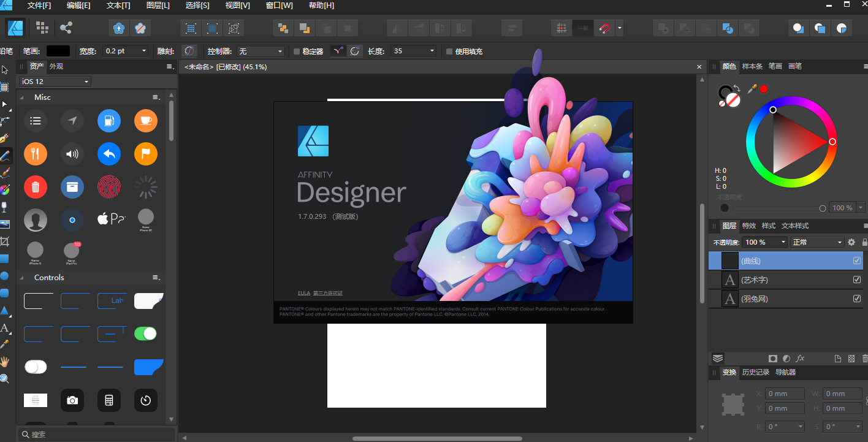Image resolution: width=868 pixels, height=442 pixels.
Task: Click the black 笔画 stroke color swatch
Action: [58, 51]
